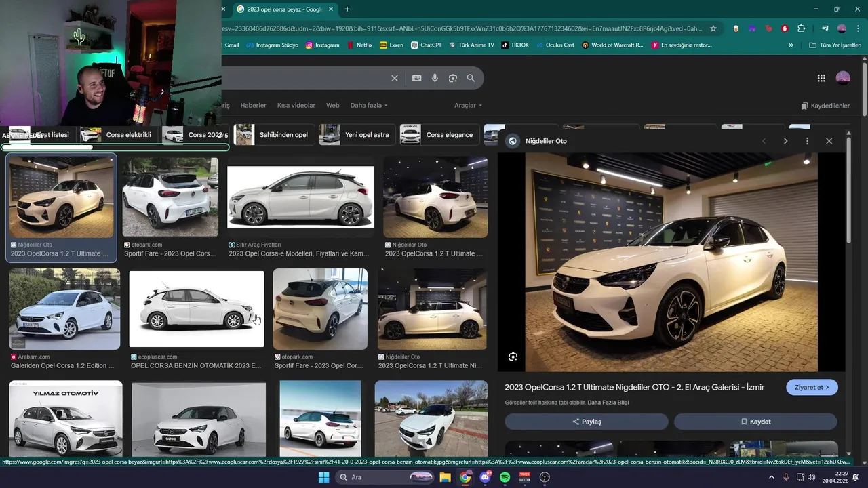Open the Netflix bookmark
Viewport: 868px width, 488px height.
(359, 45)
